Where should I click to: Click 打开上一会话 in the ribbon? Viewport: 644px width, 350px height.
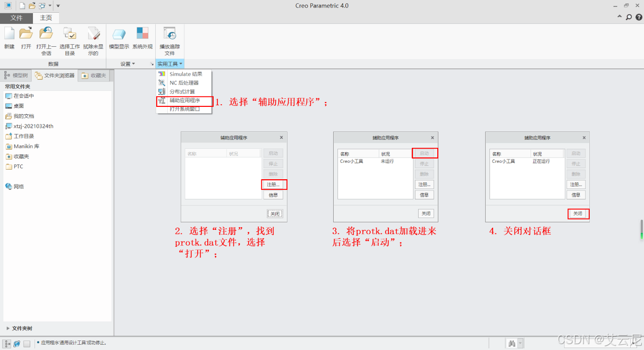(x=46, y=41)
